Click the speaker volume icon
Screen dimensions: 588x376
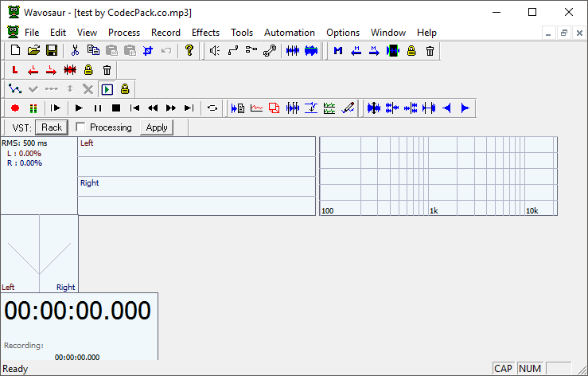(215, 50)
